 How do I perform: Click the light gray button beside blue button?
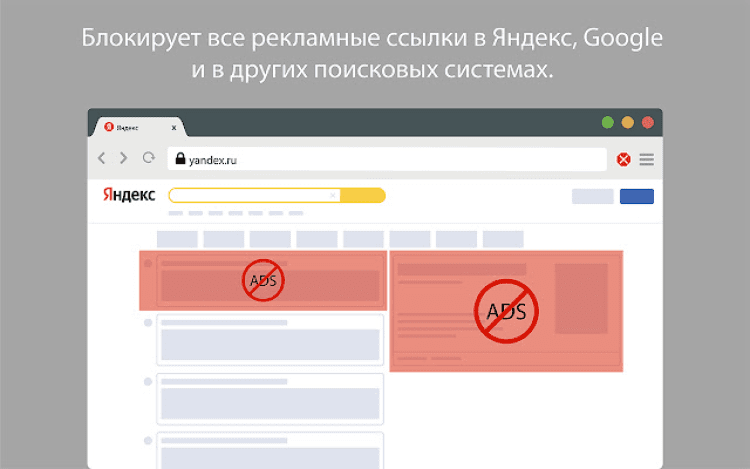tap(593, 196)
